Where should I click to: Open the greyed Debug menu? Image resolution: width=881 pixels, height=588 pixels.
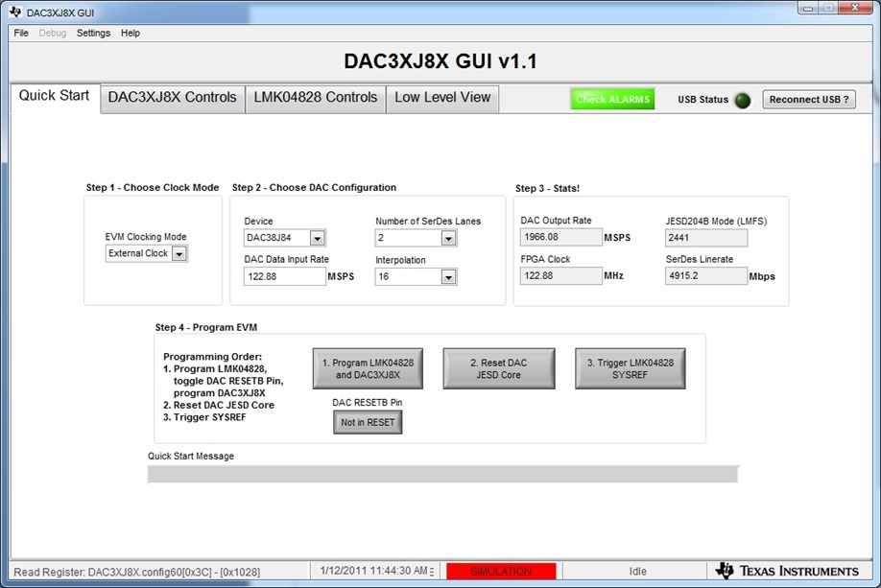click(x=52, y=34)
